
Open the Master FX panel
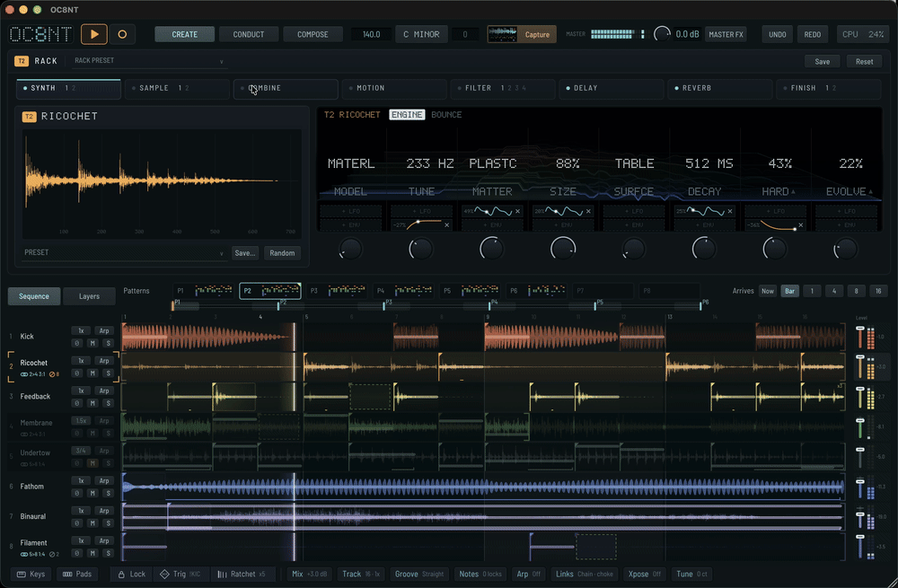(726, 34)
